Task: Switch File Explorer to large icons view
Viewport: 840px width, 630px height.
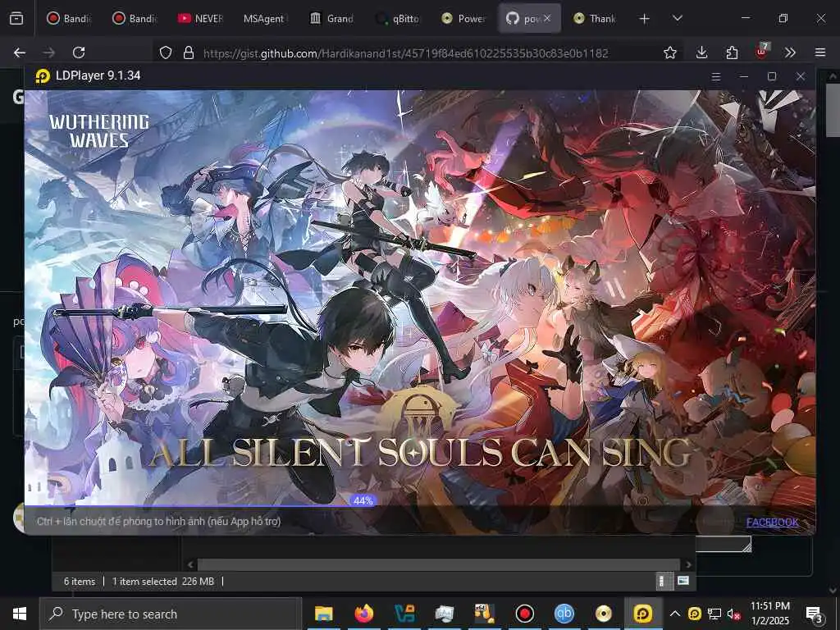Action: (683, 581)
